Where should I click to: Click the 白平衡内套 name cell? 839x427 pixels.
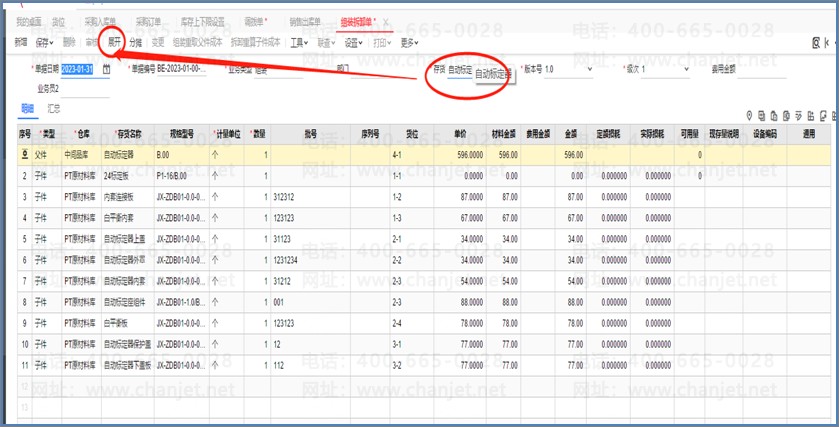[x=128, y=218]
